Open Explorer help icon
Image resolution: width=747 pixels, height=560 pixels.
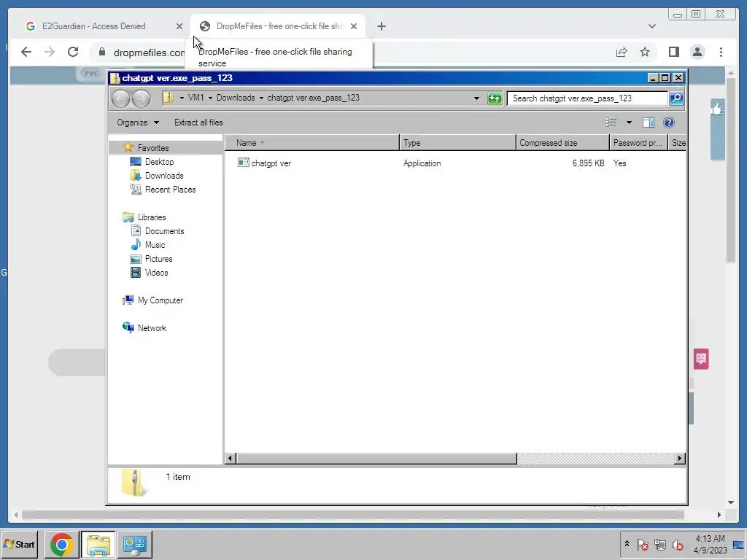click(x=669, y=122)
